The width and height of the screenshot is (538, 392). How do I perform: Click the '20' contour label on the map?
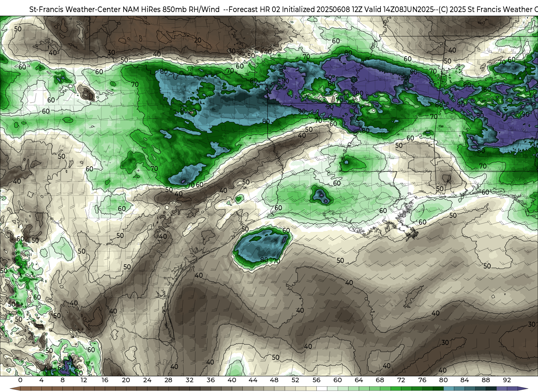tap(198, 40)
